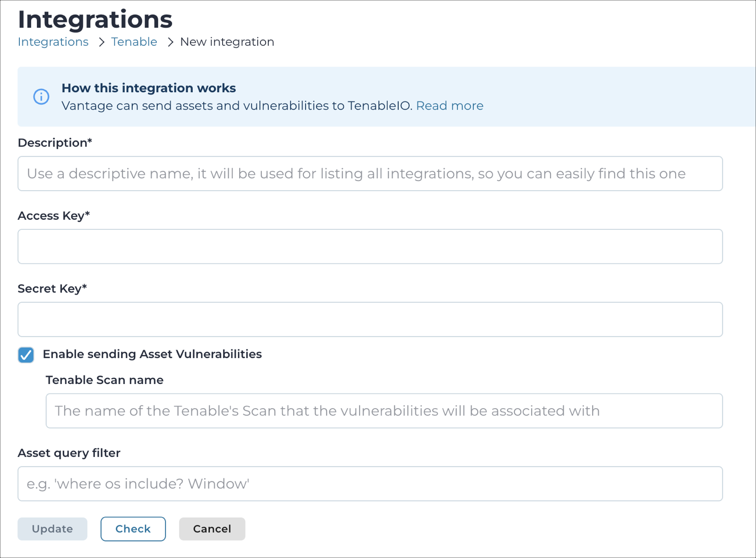
Task: Click the info icon in the banner
Action: coord(41,96)
